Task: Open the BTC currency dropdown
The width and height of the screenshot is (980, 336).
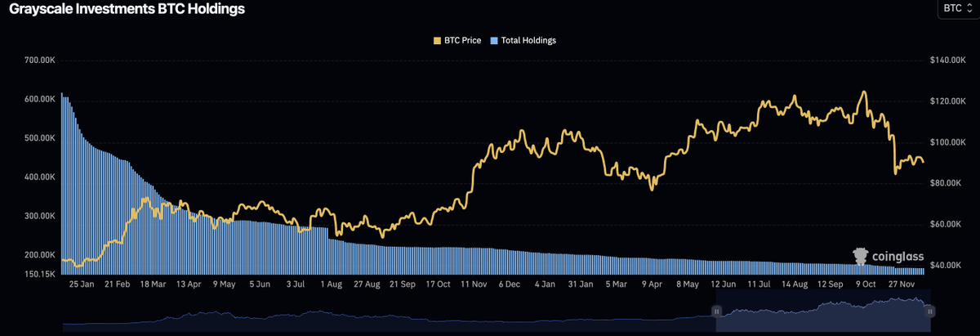Action: 959,8
